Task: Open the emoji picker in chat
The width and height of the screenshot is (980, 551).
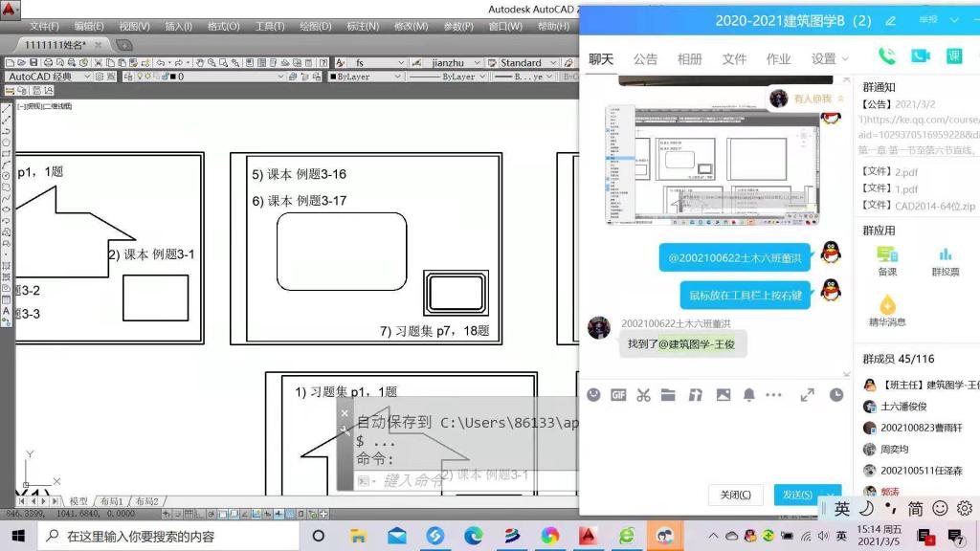Action: [x=593, y=395]
